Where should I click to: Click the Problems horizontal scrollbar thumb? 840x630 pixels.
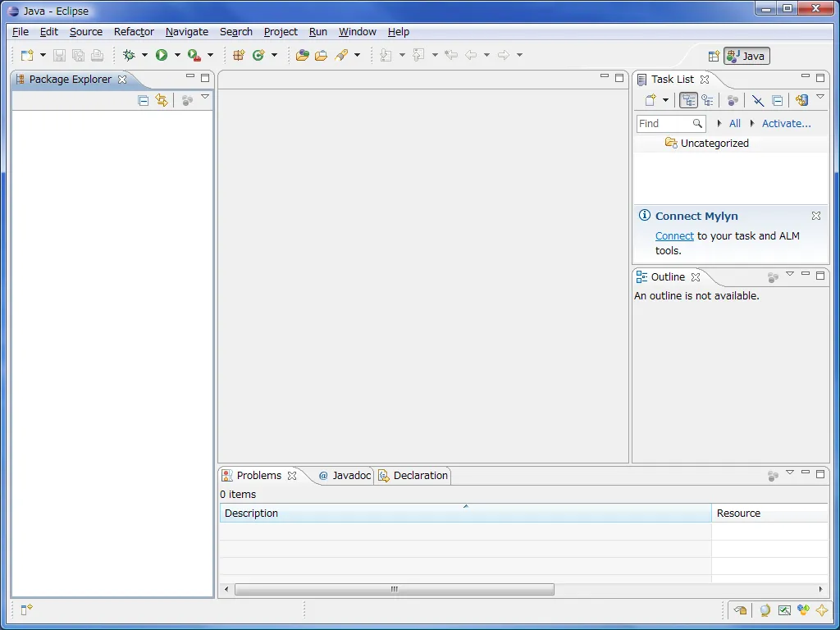click(x=395, y=589)
